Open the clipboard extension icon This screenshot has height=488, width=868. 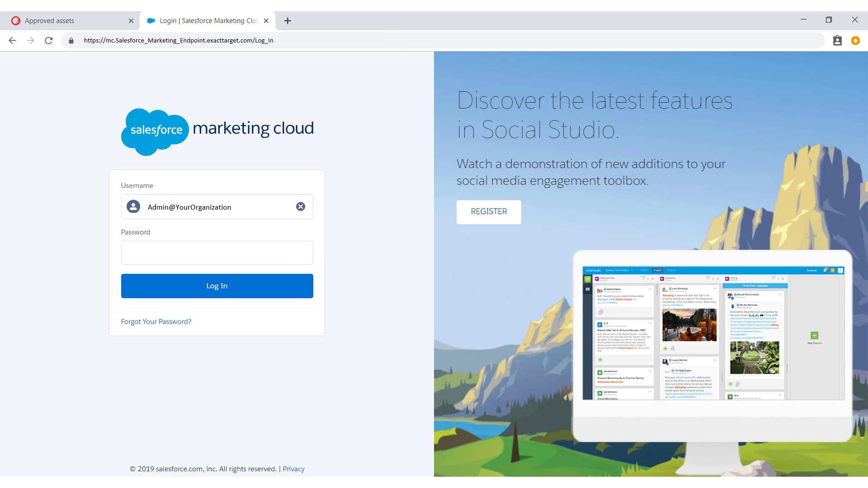tap(837, 41)
